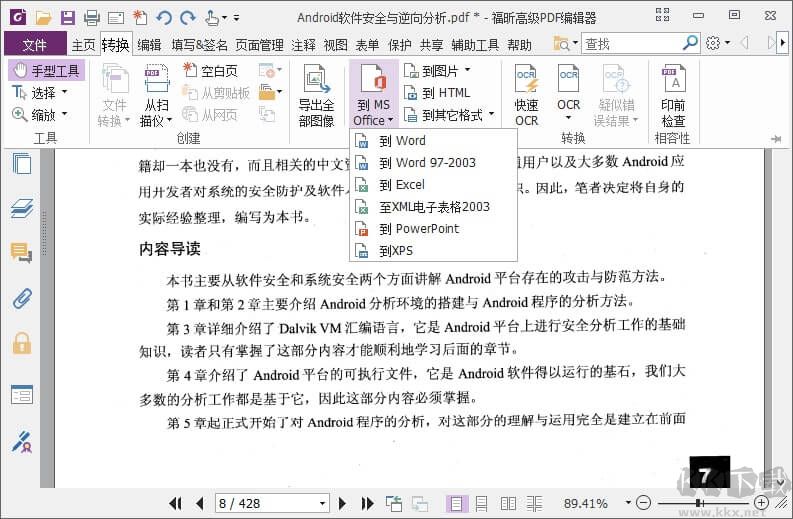This screenshot has width=793, height=519.
Task: Open the digital signatures panel
Action: 22,442
